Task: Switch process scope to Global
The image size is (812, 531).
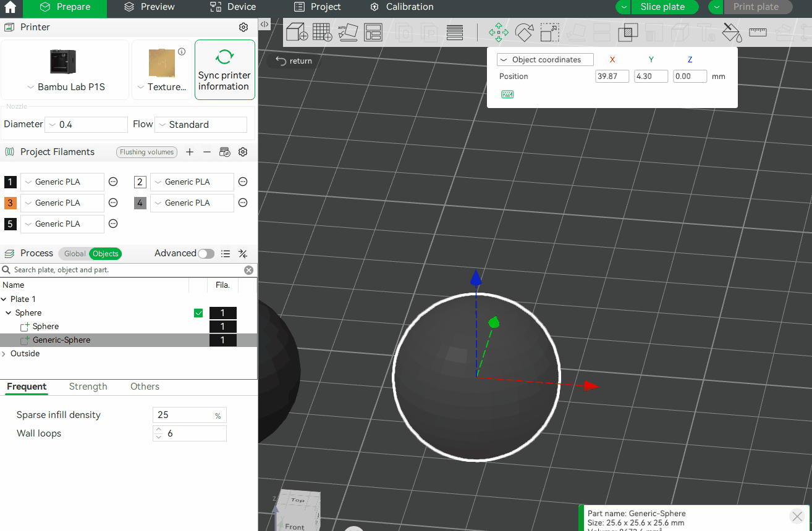Action: point(75,254)
